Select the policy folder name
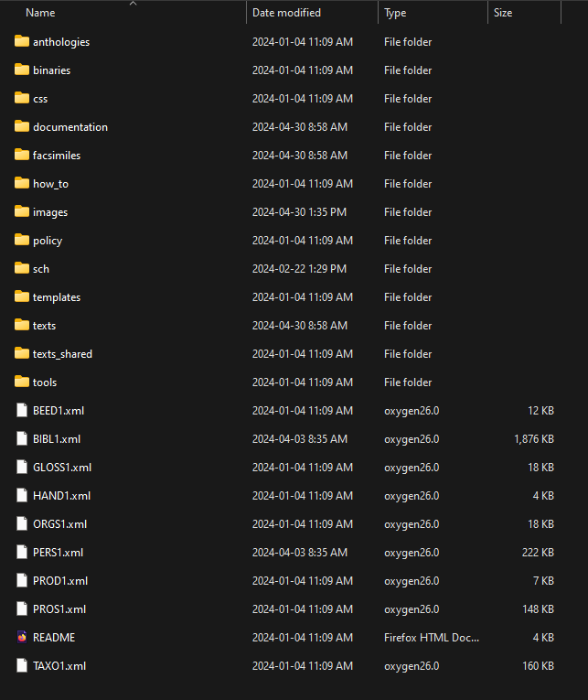The width and height of the screenshot is (588, 700). [48, 241]
